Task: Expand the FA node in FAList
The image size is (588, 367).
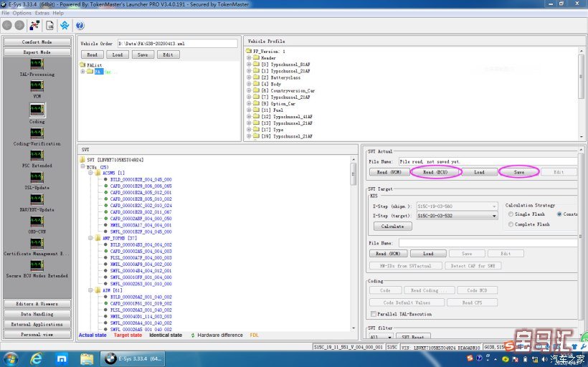Action: tap(83, 72)
